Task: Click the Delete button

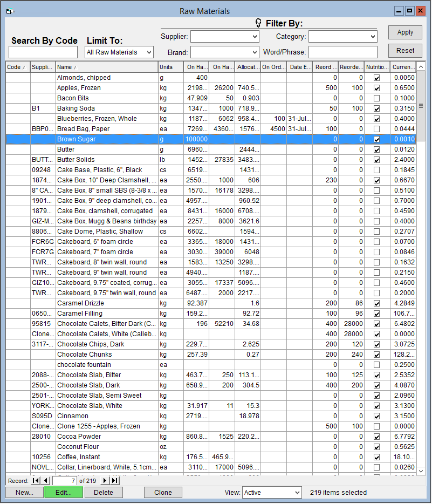Action: pyautogui.click(x=104, y=493)
